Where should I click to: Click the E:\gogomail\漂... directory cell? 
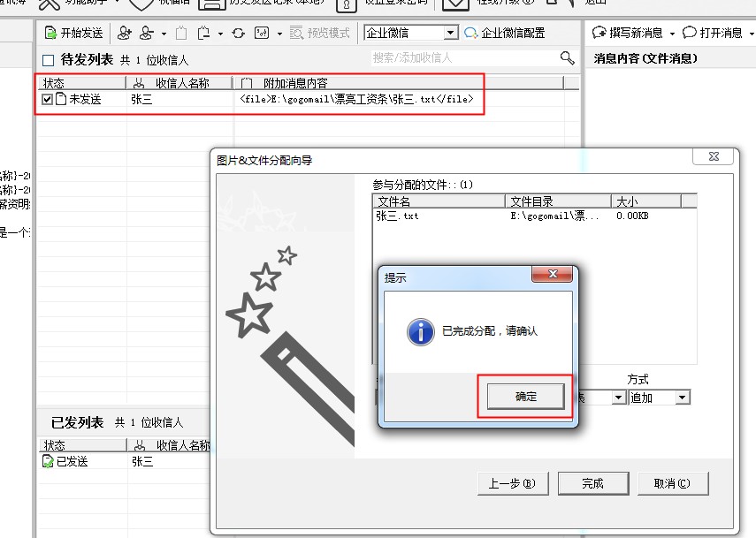[554, 216]
